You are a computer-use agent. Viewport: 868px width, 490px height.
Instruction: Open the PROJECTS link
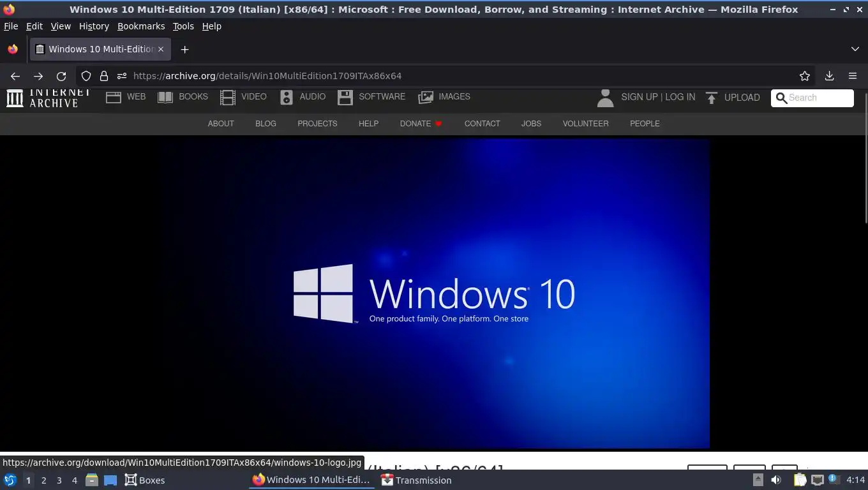point(317,124)
